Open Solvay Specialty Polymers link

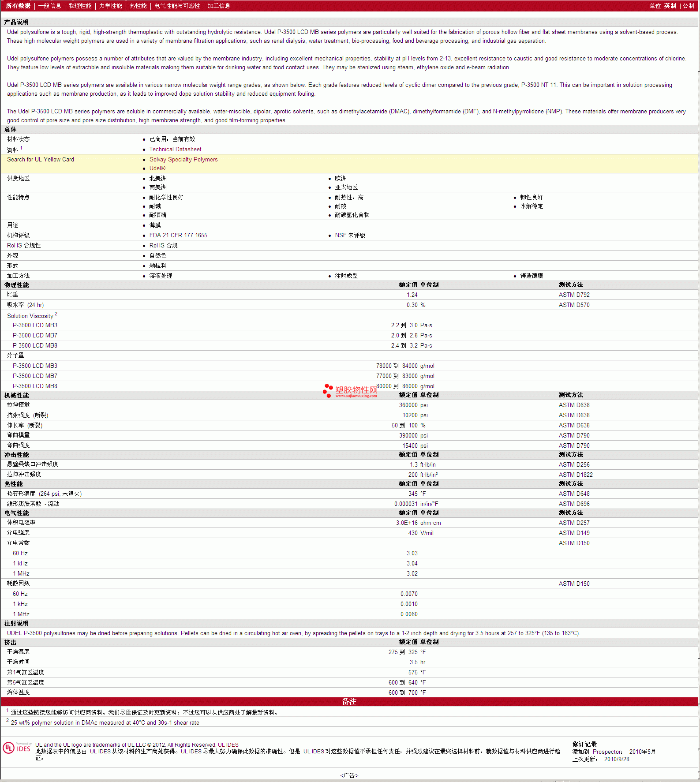[x=183, y=160]
